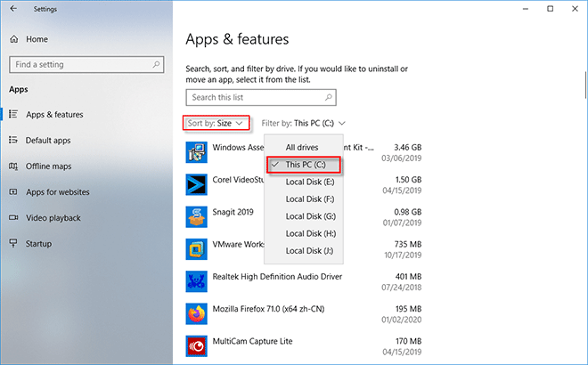Go back with the Settings back arrow
This screenshot has width=588, height=365.
[x=13, y=9]
